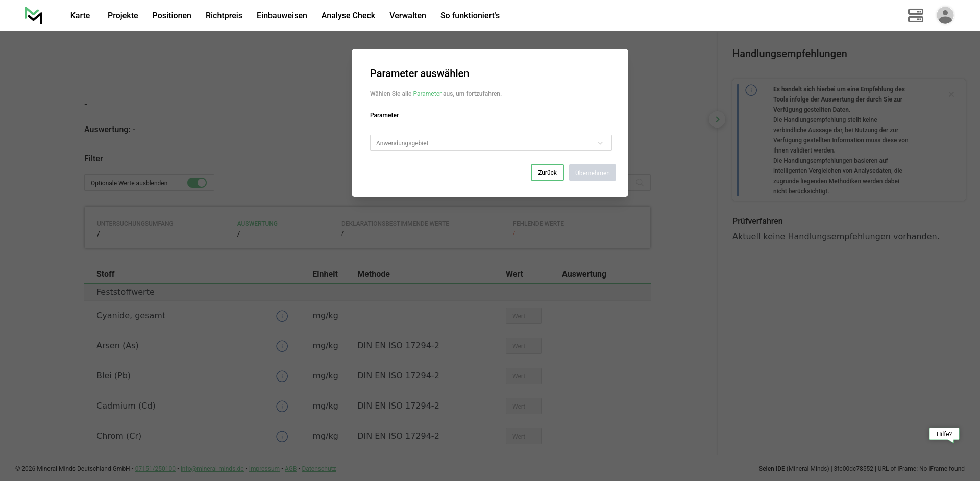Click the Mineral Minds logo
Viewport: 980px width, 481px height.
[x=34, y=15]
